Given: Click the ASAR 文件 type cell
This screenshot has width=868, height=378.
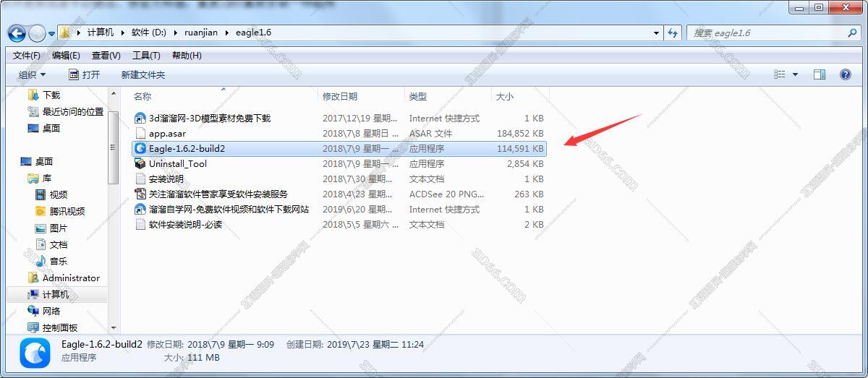Looking at the screenshot, I should pyautogui.click(x=430, y=133).
